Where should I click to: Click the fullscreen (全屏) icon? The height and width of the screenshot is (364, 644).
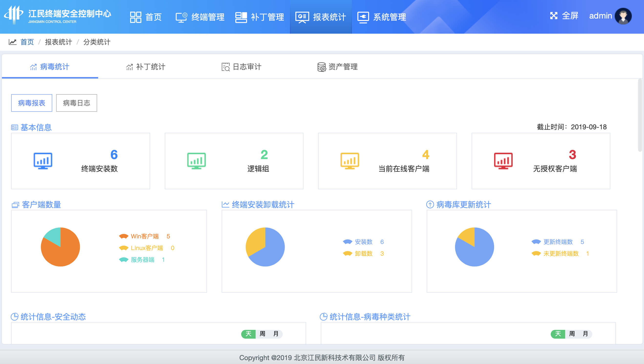pos(553,16)
